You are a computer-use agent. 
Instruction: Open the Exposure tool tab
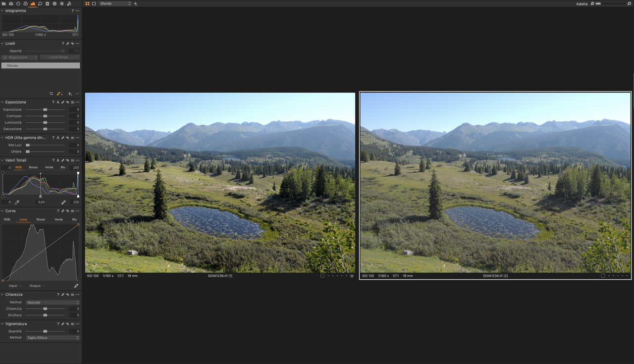point(33,3)
